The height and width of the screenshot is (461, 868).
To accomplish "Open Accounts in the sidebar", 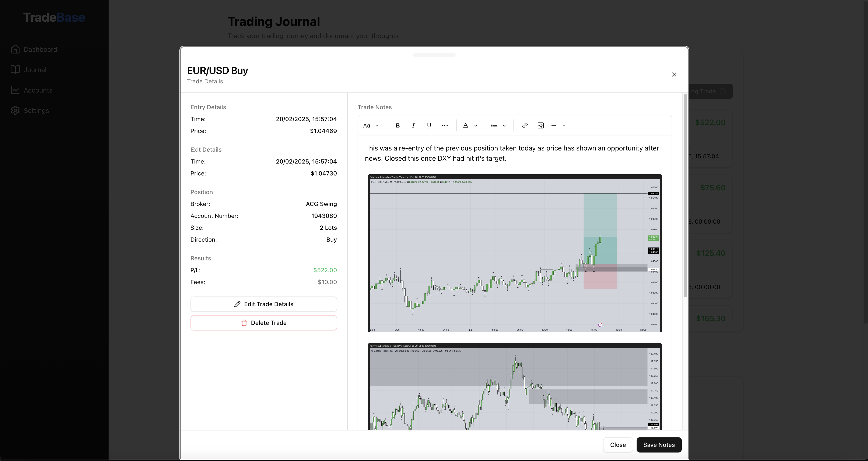I will point(38,90).
